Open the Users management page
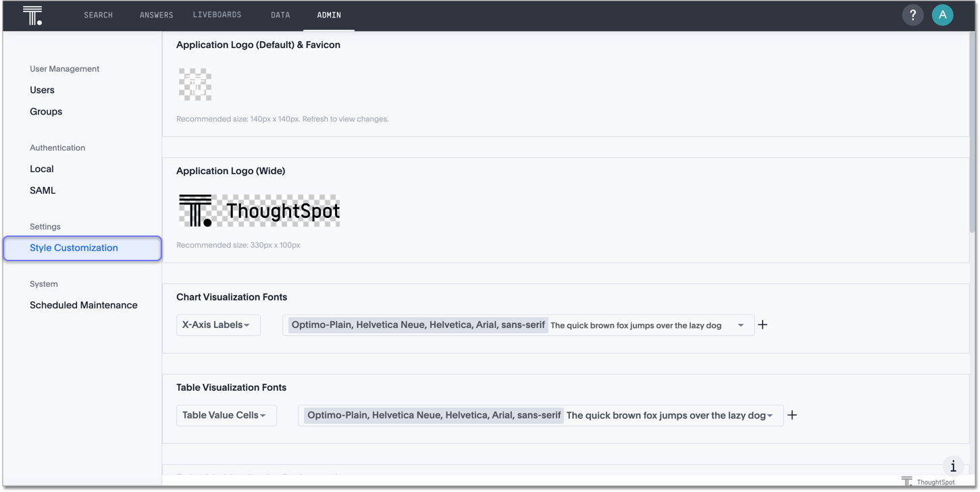980x492 pixels. 42,90
